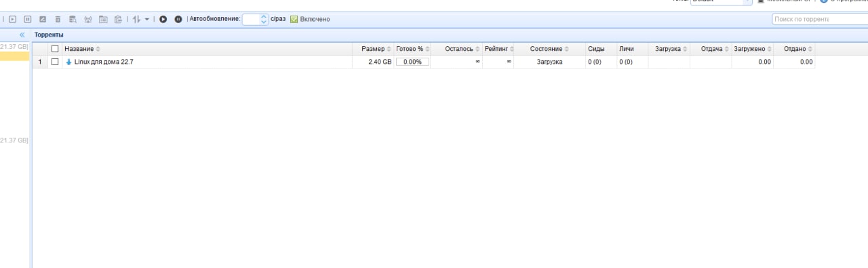Sort by Загружено column header
868x268 pixels.
tap(753, 49)
